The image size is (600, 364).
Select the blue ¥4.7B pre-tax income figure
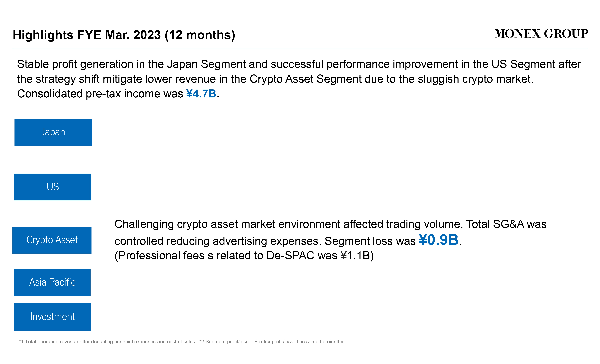[x=201, y=94]
